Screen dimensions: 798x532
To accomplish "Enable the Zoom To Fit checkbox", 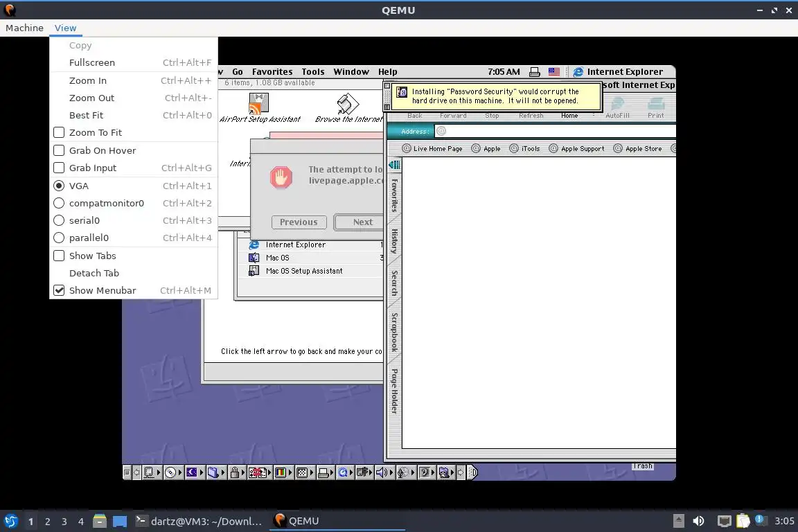I will (59, 132).
